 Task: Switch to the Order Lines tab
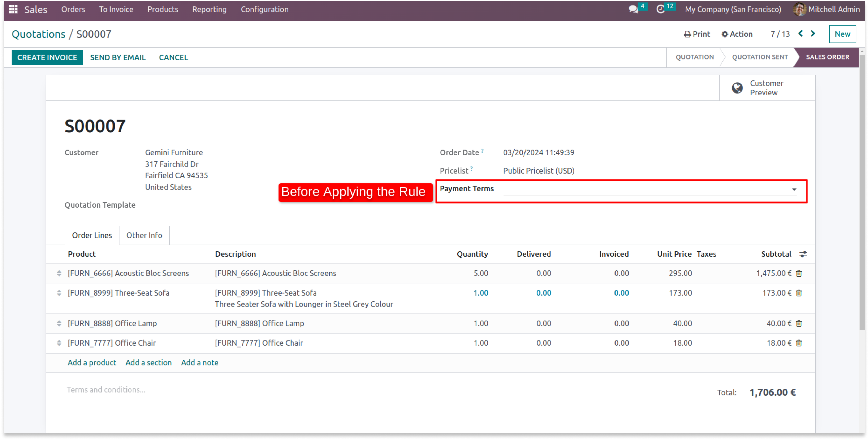tap(92, 235)
